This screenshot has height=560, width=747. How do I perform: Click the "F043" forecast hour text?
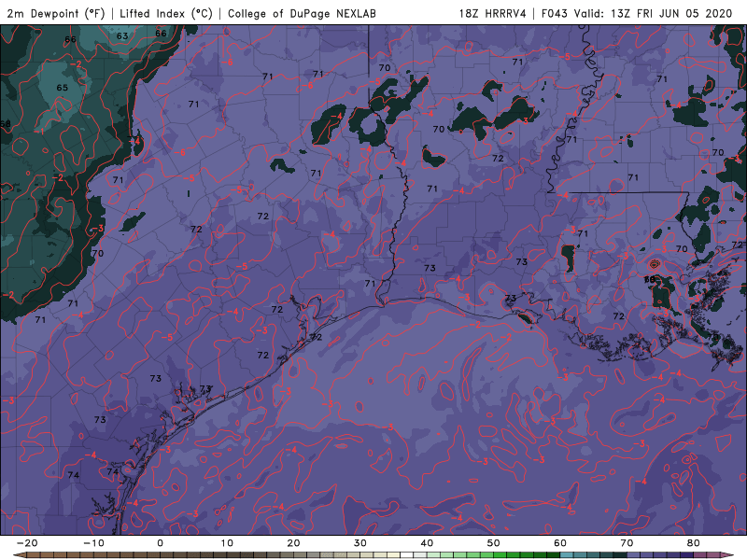click(555, 14)
